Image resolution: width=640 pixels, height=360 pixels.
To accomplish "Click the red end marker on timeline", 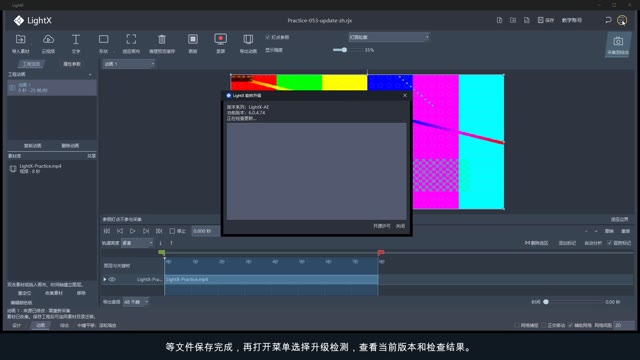I will [x=381, y=253].
